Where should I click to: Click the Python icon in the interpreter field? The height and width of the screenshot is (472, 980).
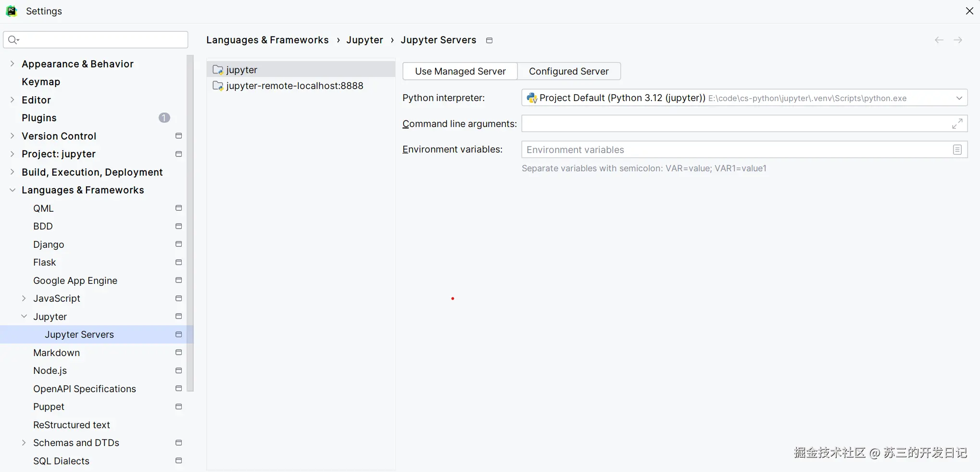532,98
